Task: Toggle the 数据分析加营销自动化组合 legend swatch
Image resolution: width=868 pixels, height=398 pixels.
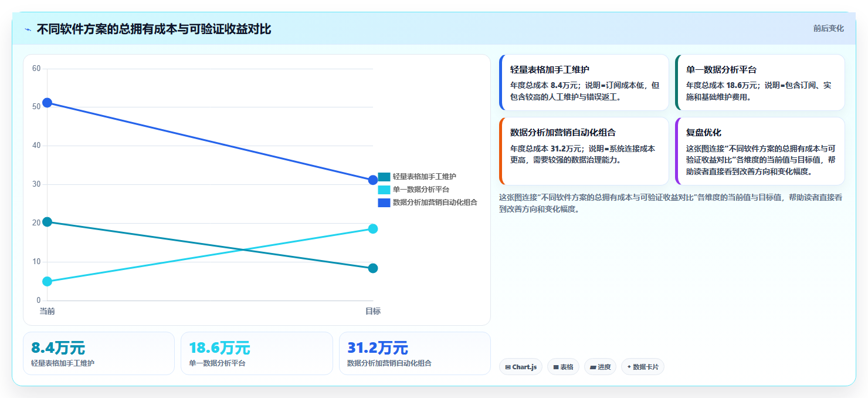Action: click(x=384, y=203)
